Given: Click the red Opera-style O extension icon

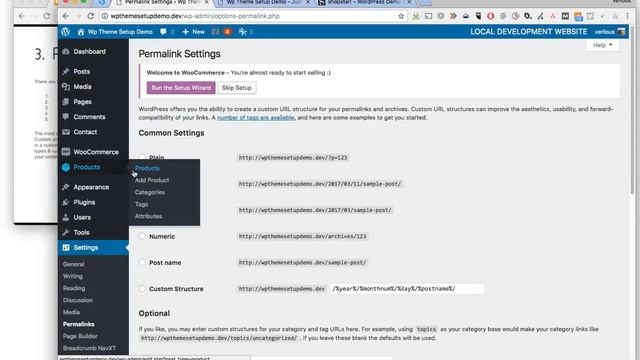Looking at the screenshot, I should pos(491,16).
